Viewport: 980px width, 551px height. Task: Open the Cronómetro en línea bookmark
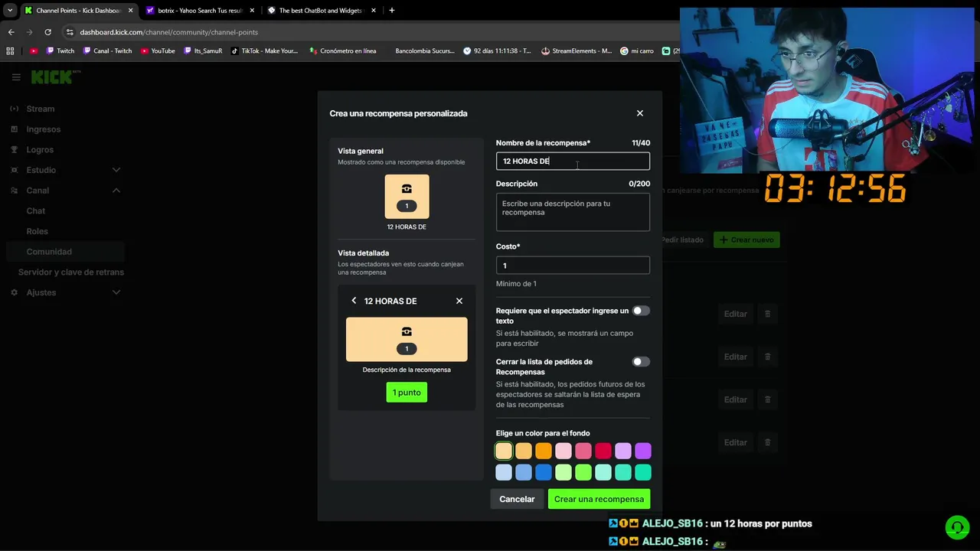tap(342, 51)
